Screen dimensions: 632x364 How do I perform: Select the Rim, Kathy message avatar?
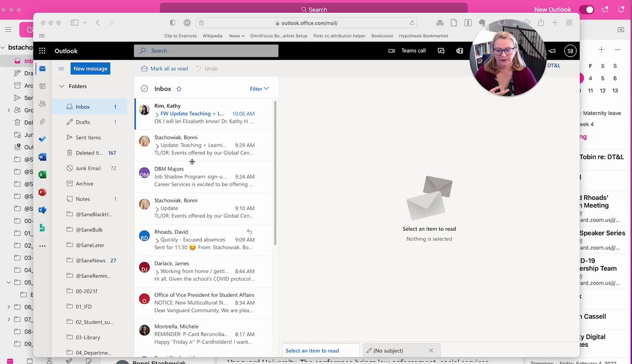(x=144, y=109)
